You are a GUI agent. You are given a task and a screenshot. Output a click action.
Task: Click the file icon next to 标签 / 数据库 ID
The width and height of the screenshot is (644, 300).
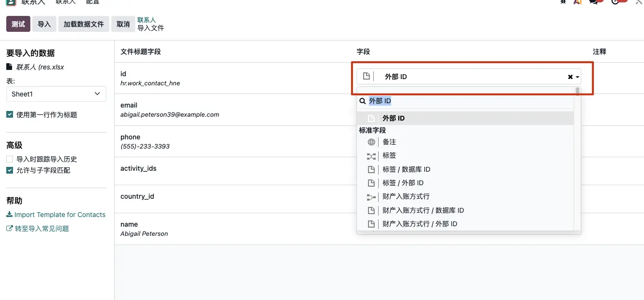click(371, 170)
